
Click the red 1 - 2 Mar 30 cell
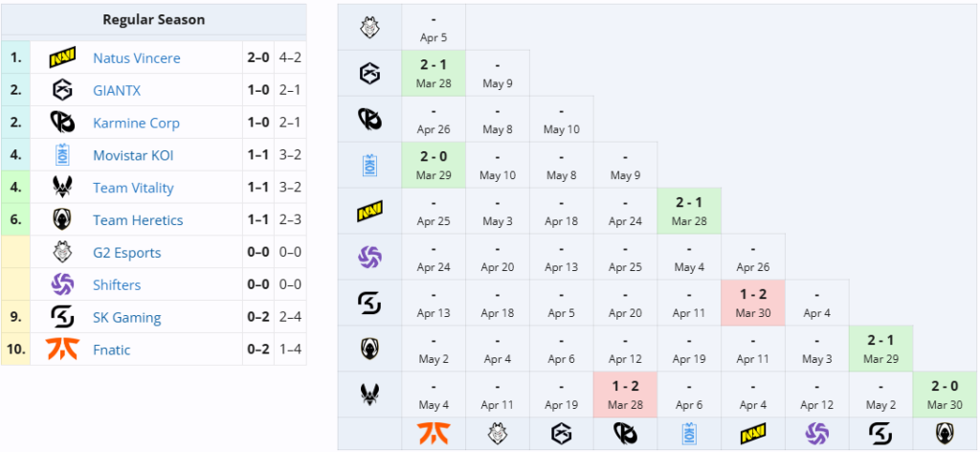752,303
